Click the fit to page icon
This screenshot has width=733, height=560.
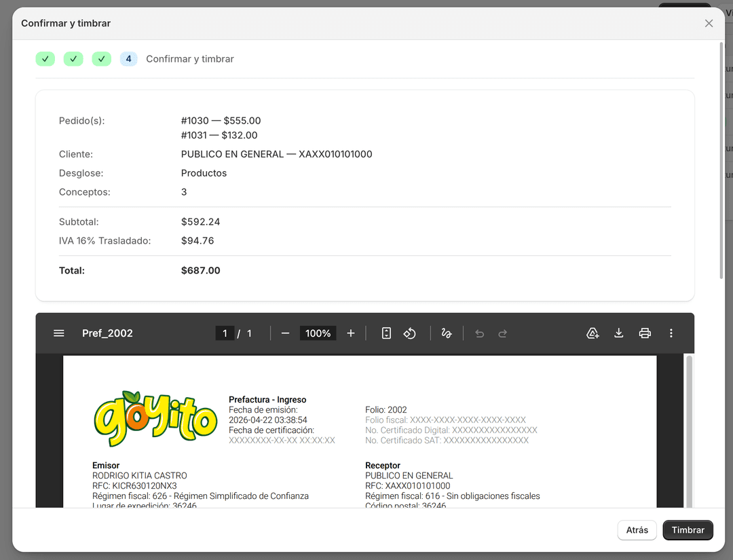(386, 333)
